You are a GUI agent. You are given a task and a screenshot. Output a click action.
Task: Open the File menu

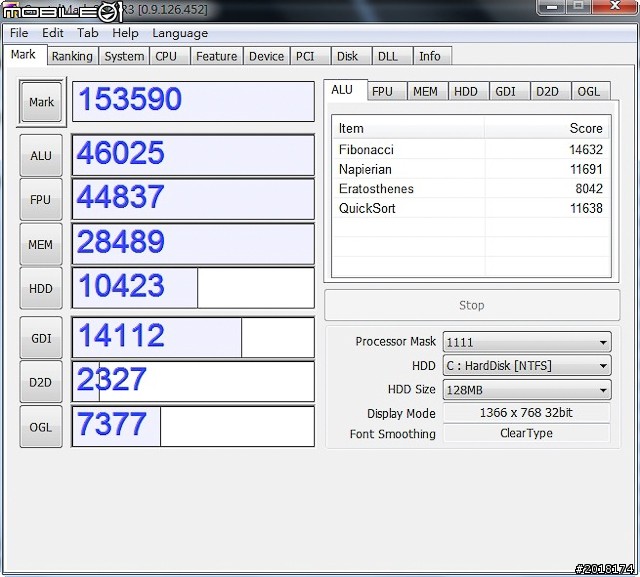(19, 33)
